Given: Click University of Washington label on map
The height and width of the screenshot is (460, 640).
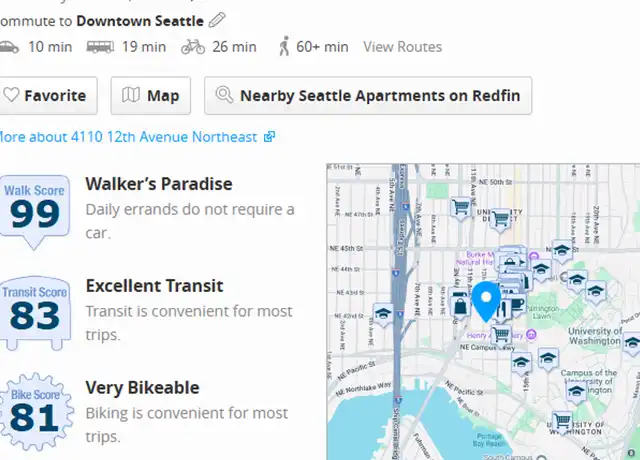Looking at the screenshot, I should [595, 336].
